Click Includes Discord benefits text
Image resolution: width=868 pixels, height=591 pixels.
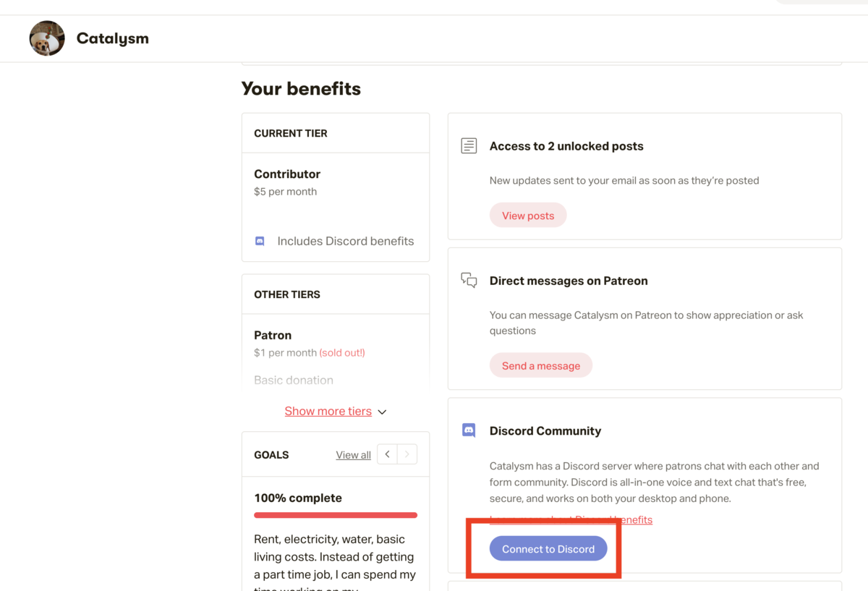pyautogui.click(x=346, y=241)
